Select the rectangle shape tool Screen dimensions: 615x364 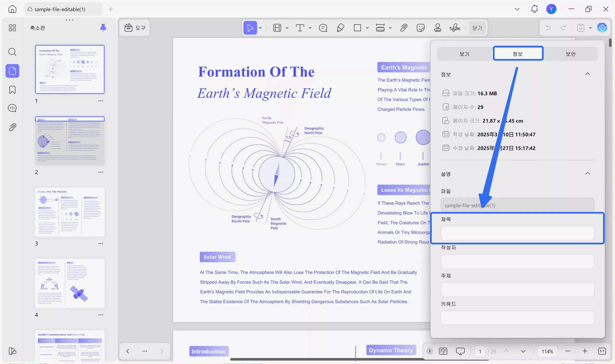pos(357,28)
